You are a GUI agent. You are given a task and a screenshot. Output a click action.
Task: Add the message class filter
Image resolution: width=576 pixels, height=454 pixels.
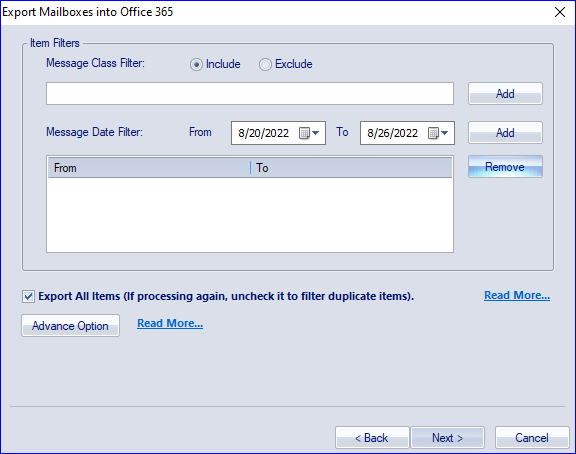click(x=505, y=94)
